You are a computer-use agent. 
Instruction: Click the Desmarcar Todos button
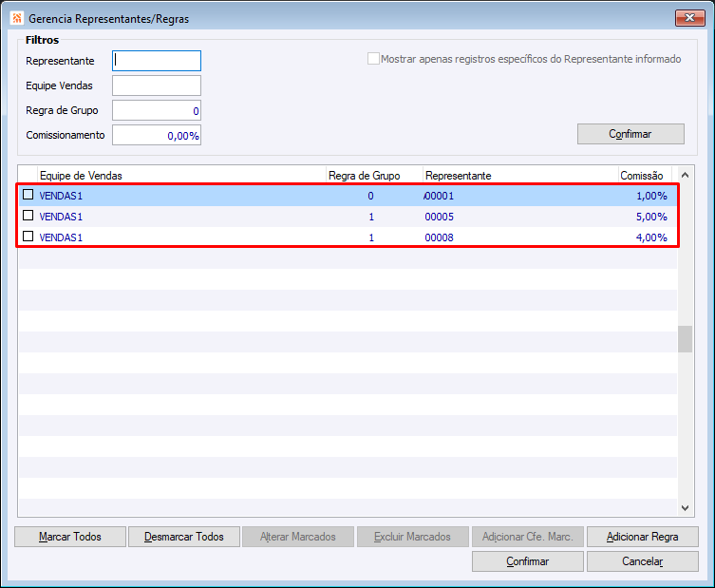(x=184, y=537)
